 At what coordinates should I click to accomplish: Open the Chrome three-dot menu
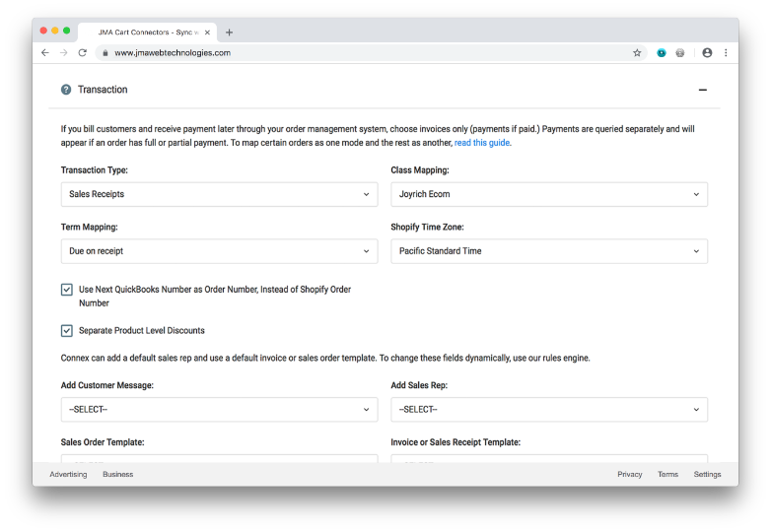click(726, 52)
